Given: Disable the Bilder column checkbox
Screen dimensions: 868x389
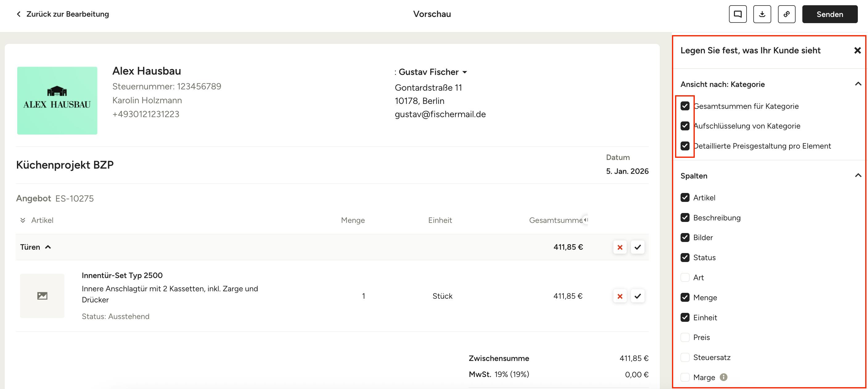Looking at the screenshot, I should point(685,238).
